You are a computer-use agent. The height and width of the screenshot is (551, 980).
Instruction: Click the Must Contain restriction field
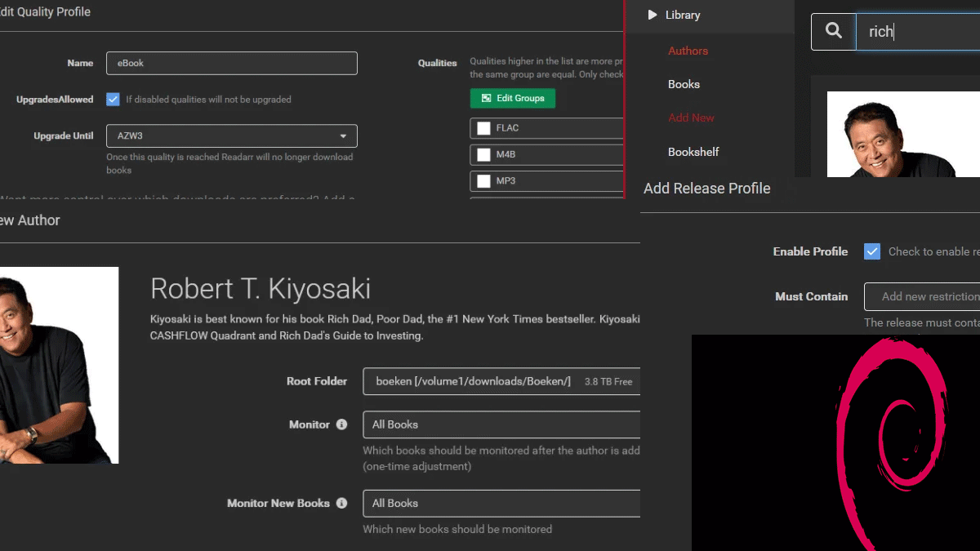923,296
